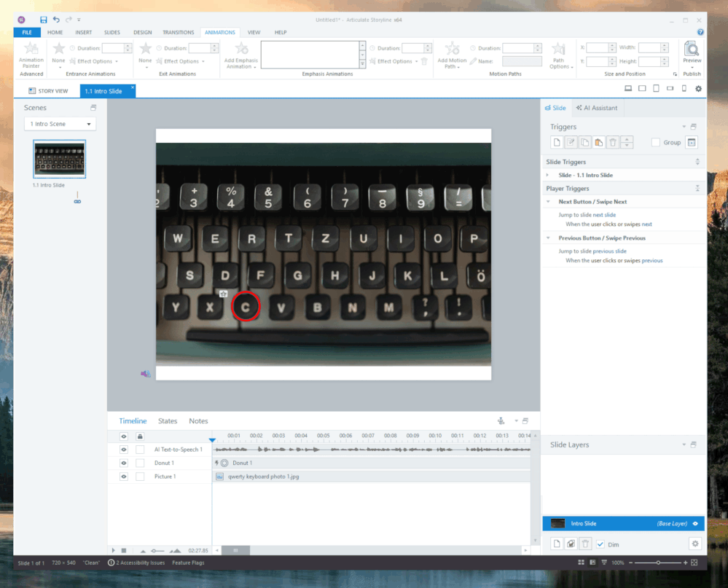The height and width of the screenshot is (588, 728).
Task: Open the TRANSITIONS ribbon tab
Action: [178, 32]
